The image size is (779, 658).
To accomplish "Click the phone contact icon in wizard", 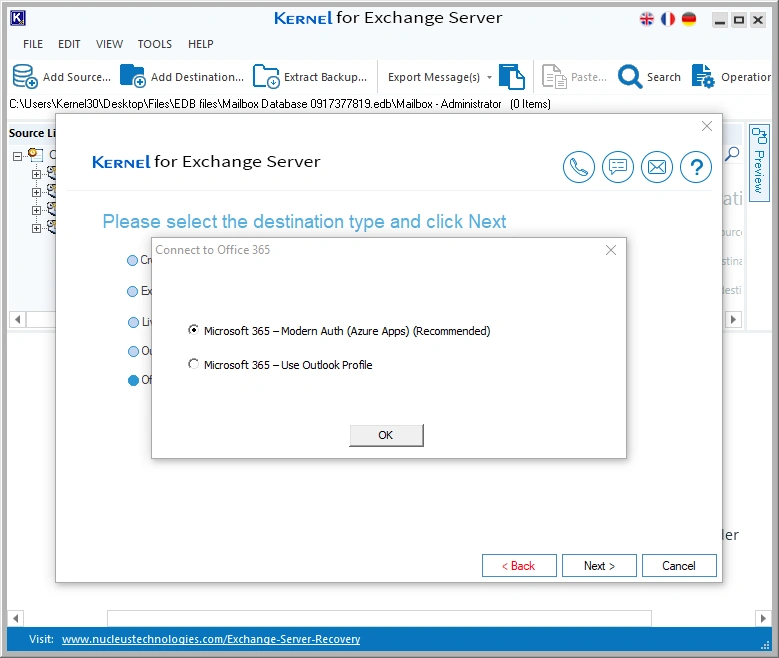I will [x=579, y=167].
